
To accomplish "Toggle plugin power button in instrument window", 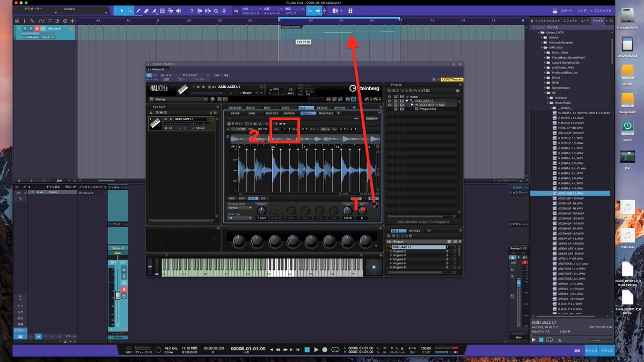I will click(x=149, y=75).
